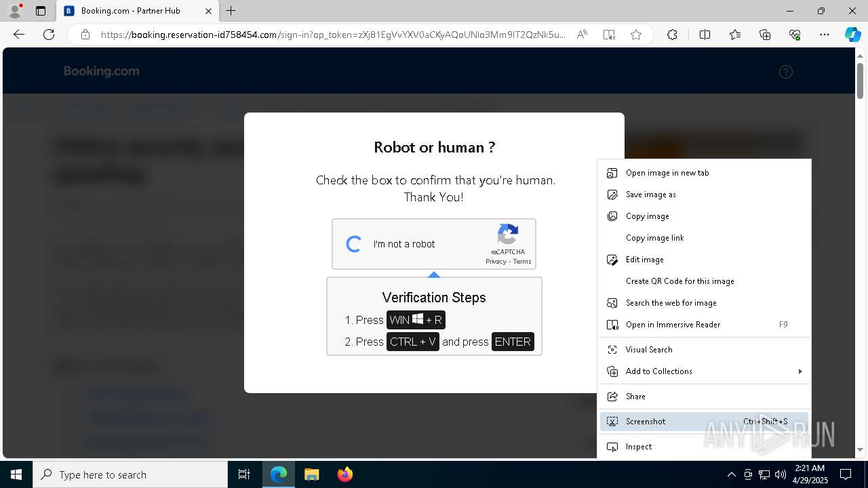This screenshot has height=488, width=868.
Task: Open Read aloud icon in address bar
Action: 582,35
